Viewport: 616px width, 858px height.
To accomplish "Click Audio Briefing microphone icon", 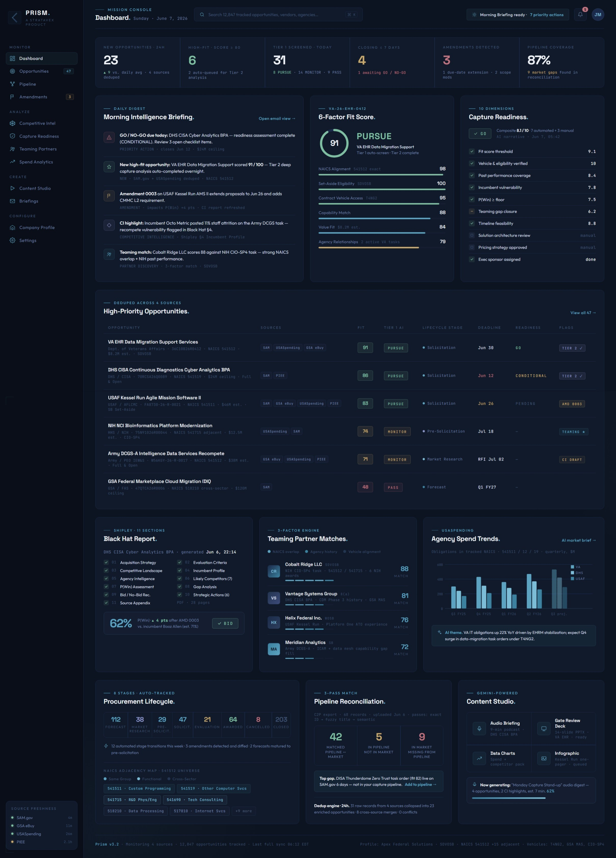I will click(x=479, y=728).
